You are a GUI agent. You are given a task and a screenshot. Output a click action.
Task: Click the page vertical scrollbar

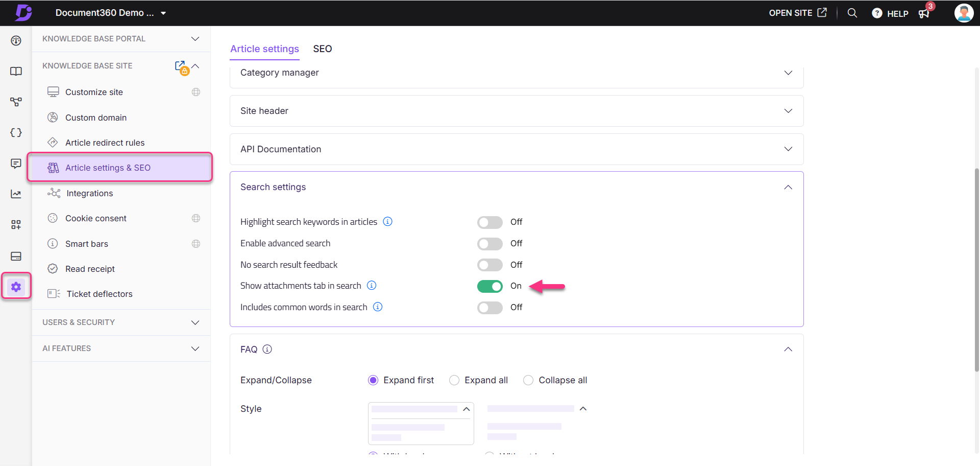click(977, 270)
